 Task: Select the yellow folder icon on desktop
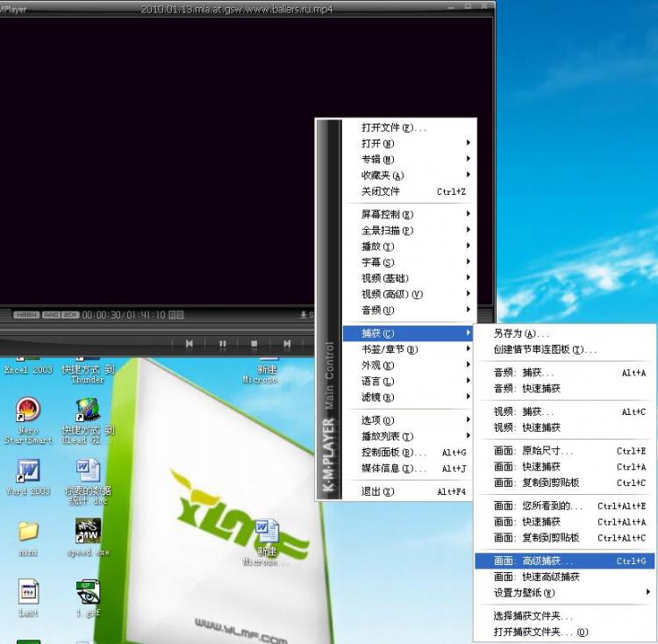click(x=28, y=531)
